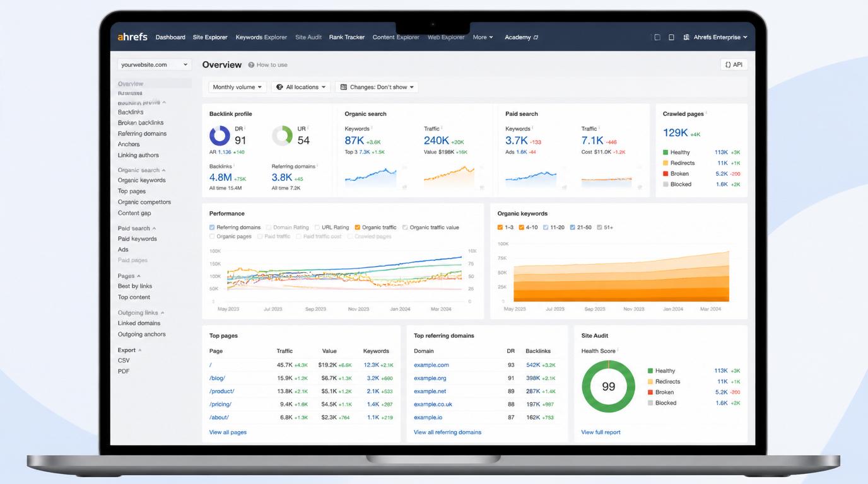Click the How to use help icon

pos(251,65)
